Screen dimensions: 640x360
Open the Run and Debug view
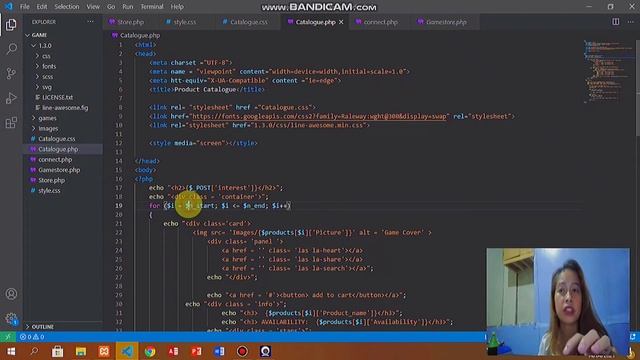(11, 98)
